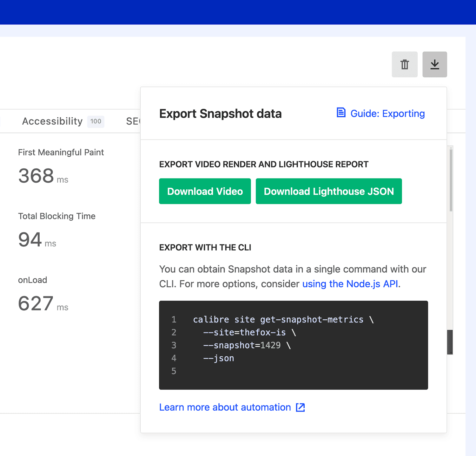Click the external-link icon after automation link

pyautogui.click(x=300, y=407)
